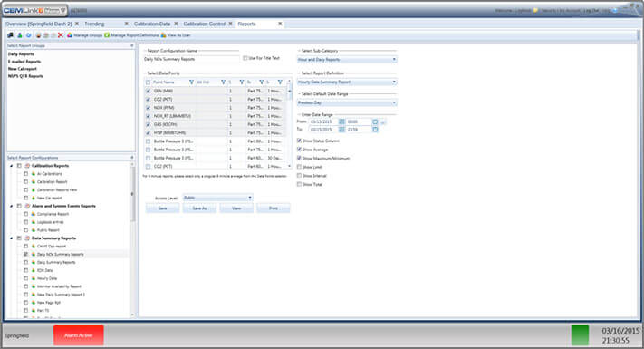Viewport: 644px width, 349px height.
Task: Click the CEMLink6 logo
Action: coord(35,10)
